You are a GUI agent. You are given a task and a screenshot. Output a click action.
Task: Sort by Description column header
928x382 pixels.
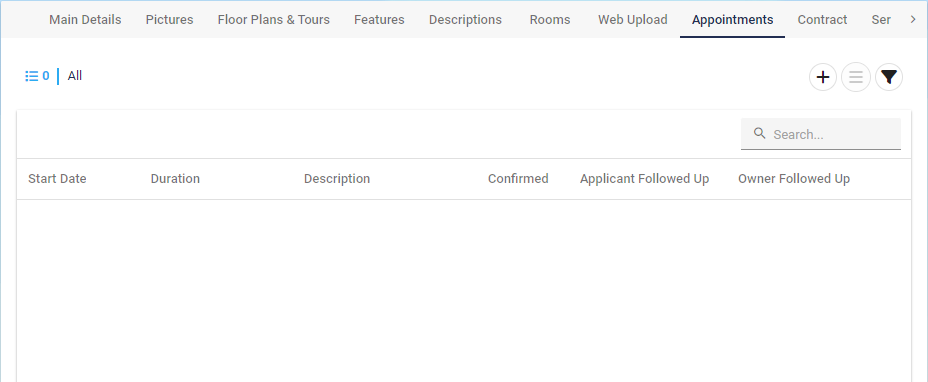pos(337,178)
